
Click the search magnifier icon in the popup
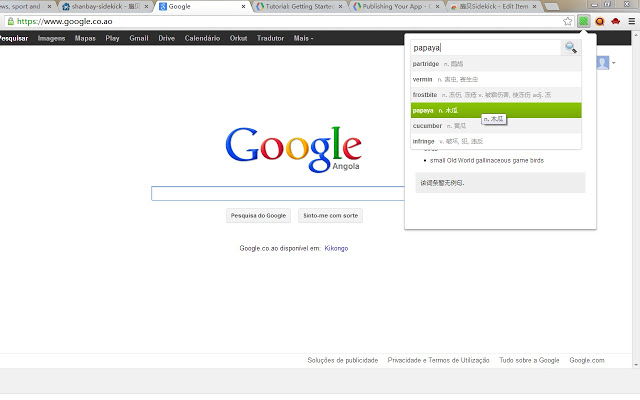571,48
